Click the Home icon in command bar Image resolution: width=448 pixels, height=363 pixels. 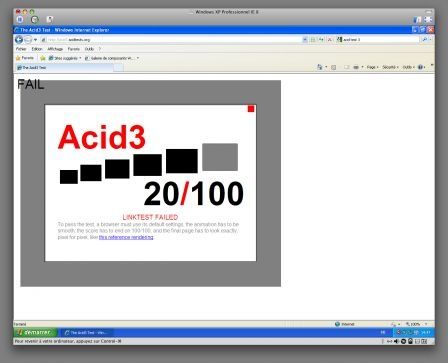point(320,67)
